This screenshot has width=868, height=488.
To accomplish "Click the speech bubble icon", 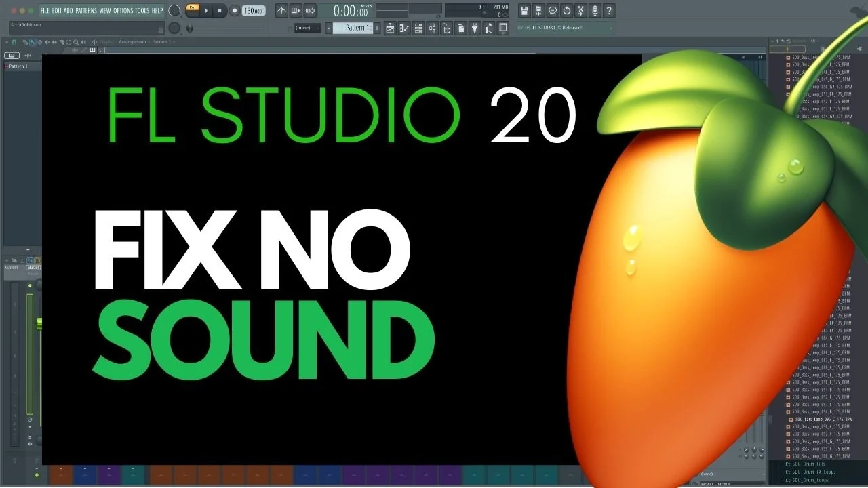I will 553,11.
